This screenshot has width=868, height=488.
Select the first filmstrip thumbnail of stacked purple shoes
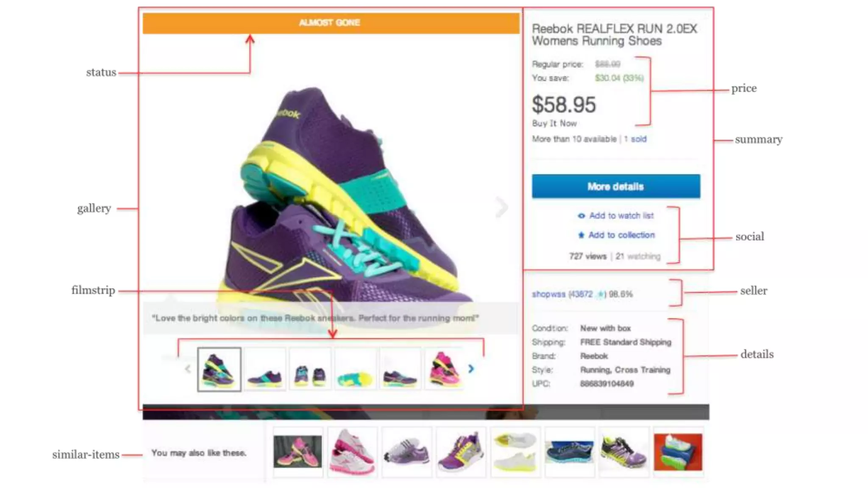click(x=219, y=369)
